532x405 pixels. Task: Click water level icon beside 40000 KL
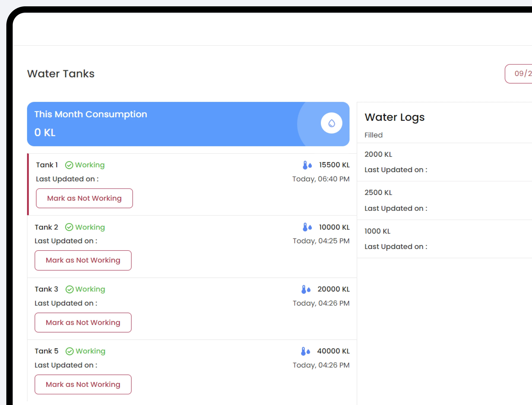(305, 351)
